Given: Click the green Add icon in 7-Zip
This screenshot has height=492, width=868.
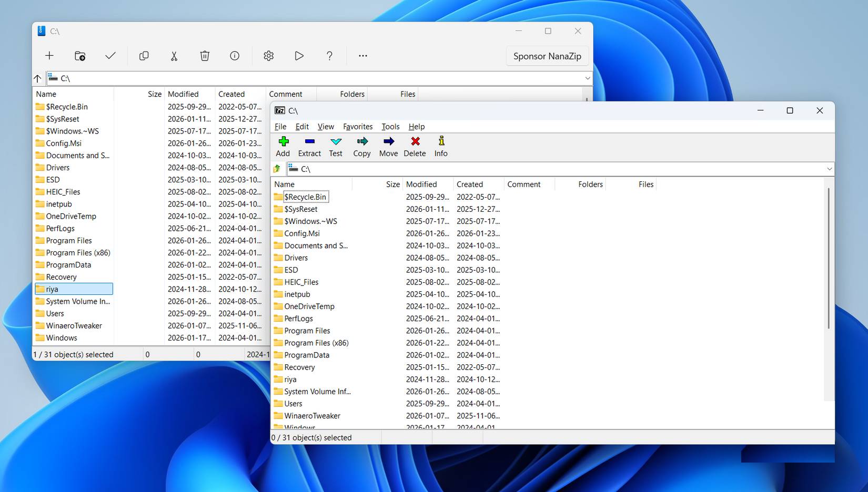Looking at the screenshot, I should 282,146.
